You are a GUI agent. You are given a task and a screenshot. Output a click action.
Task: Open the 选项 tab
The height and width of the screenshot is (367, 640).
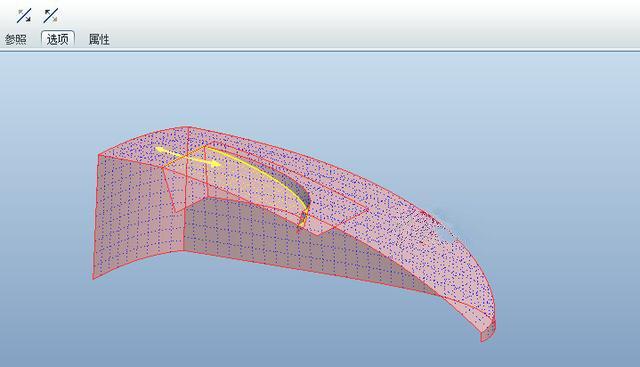pyautogui.click(x=58, y=39)
